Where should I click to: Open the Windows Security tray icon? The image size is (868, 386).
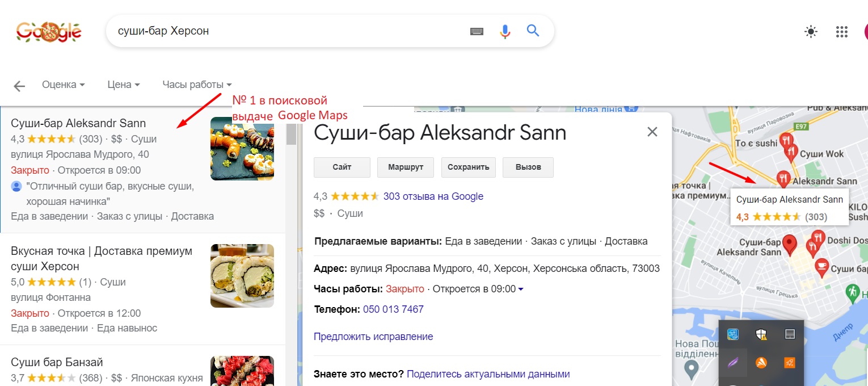(x=761, y=334)
